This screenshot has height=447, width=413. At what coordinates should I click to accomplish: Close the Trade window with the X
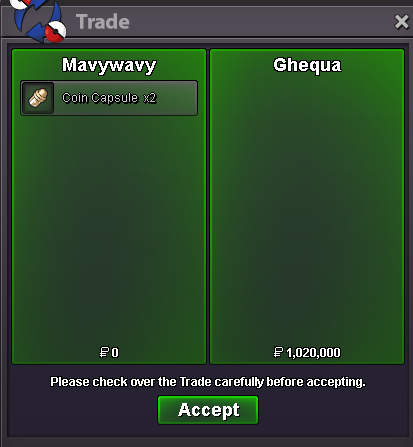pyautogui.click(x=401, y=22)
